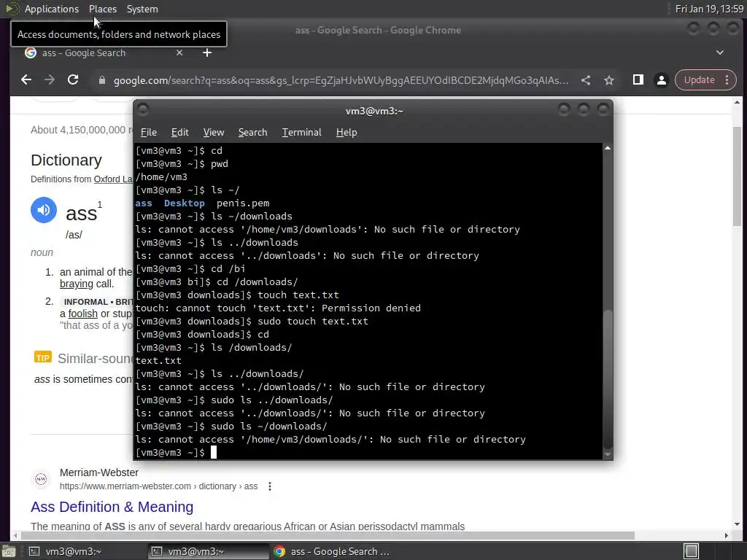Image resolution: width=747 pixels, height=560 pixels.
Task: Open the Terminal menu in terminal
Action: (301, 133)
